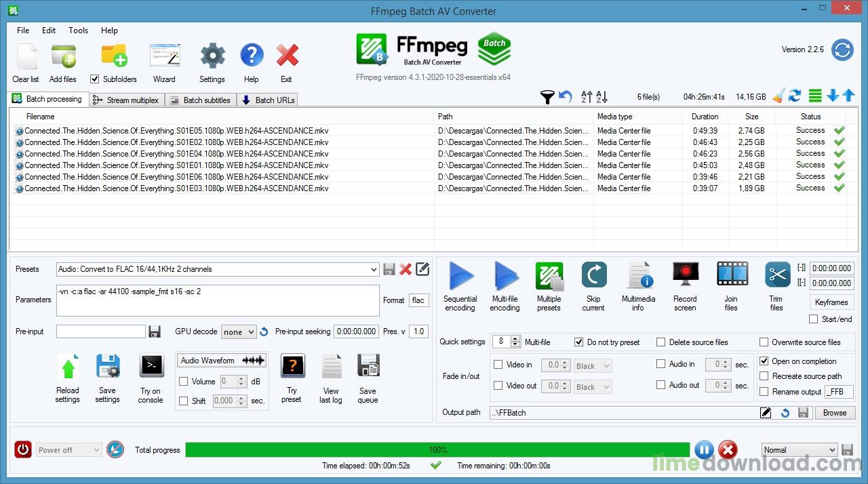868x484 pixels.
Task: Uncheck the Subfolders checkbox
Action: click(95, 79)
